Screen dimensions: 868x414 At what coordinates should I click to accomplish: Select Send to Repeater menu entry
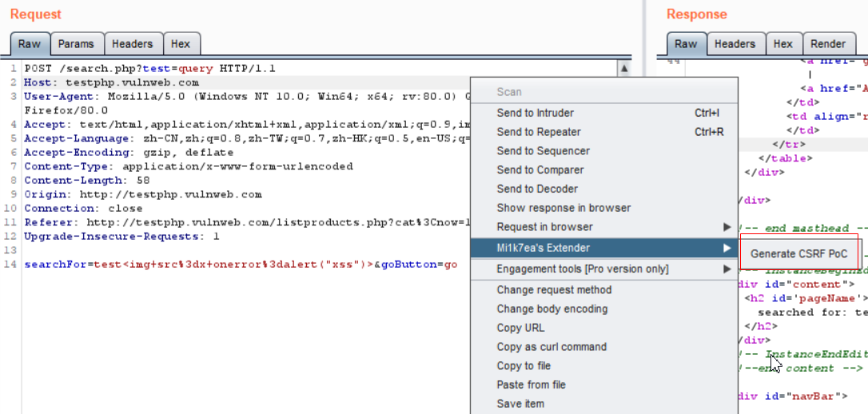[538, 132]
